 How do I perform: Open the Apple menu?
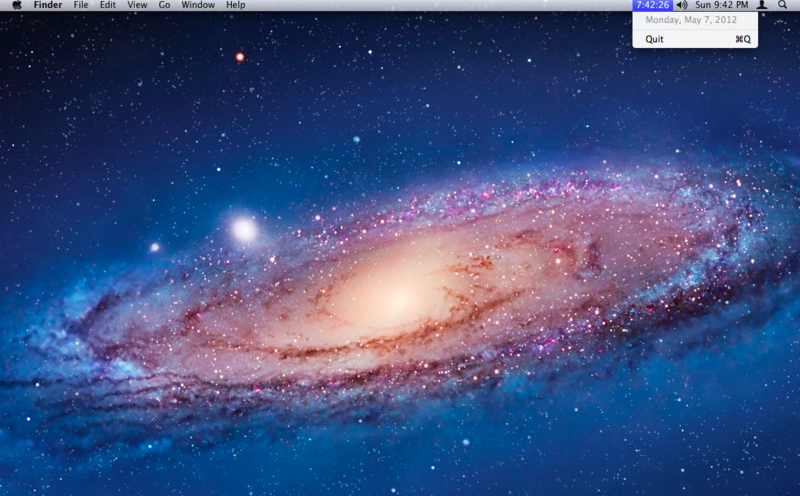click(x=17, y=5)
